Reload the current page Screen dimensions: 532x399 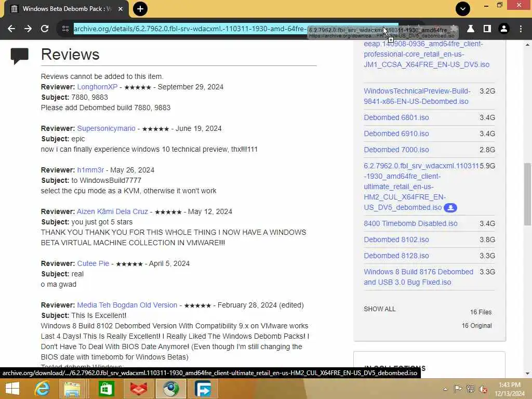pos(45,29)
